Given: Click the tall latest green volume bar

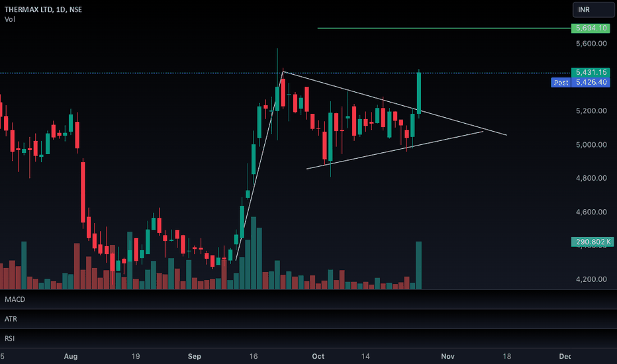Looking at the screenshot, I should 418,265.
